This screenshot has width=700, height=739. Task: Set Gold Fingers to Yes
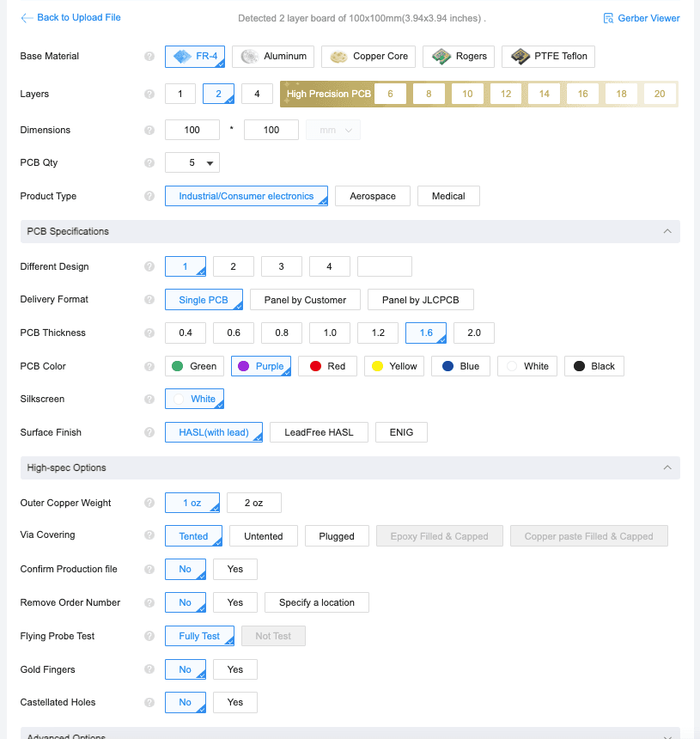[235, 669]
